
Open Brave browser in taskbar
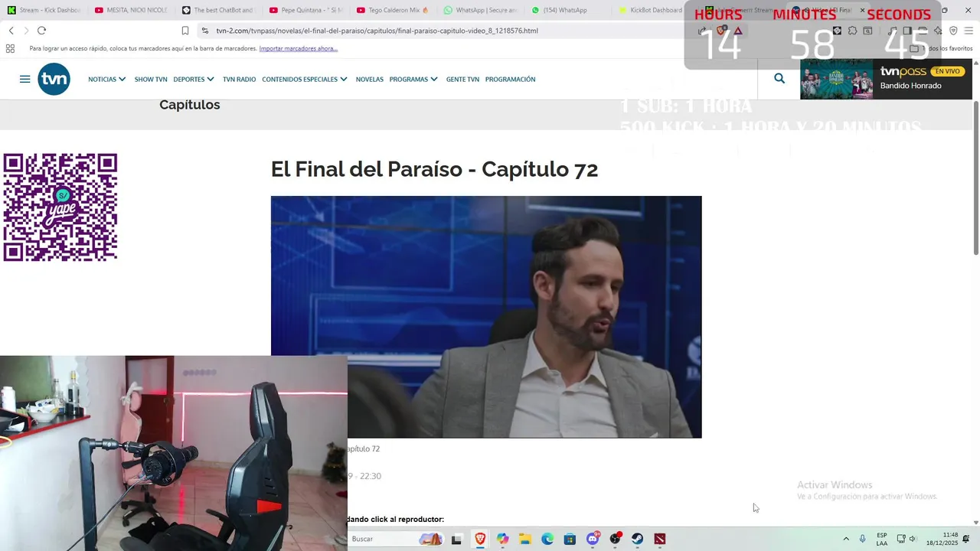coord(480,539)
